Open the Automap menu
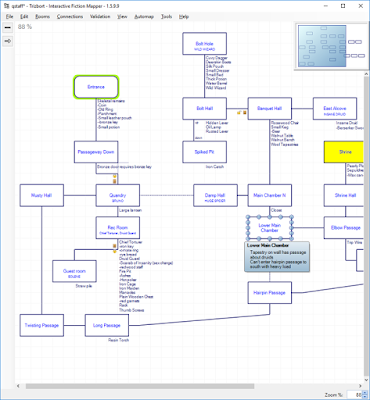 (144, 16)
